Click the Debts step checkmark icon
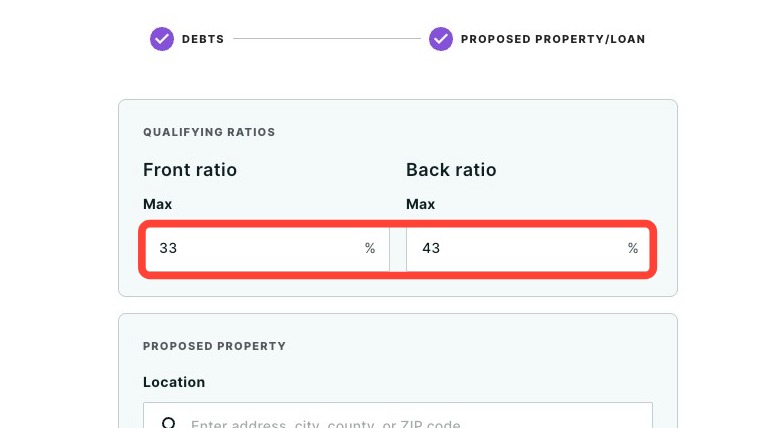The width and height of the screenshot is (766, 428). (x=162, y=39)
